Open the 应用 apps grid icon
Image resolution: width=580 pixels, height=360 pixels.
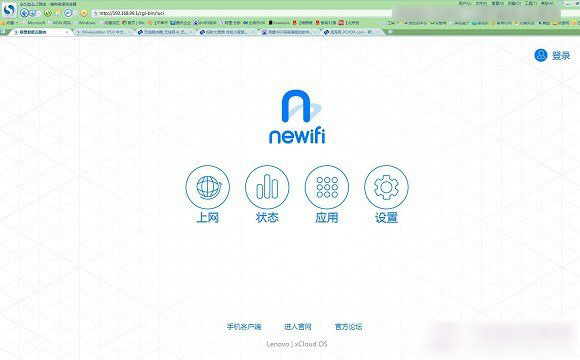pyautogui.click(x=327, y=187)
